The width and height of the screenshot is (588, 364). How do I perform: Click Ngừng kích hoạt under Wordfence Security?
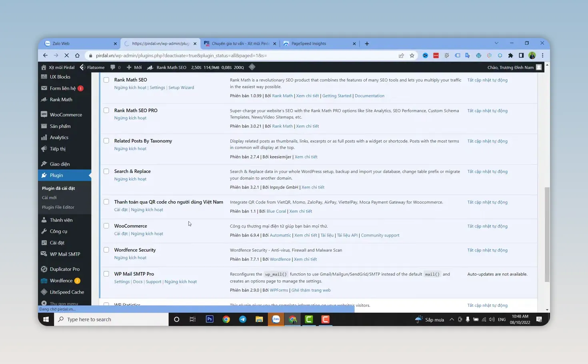[x=130, y=258]
